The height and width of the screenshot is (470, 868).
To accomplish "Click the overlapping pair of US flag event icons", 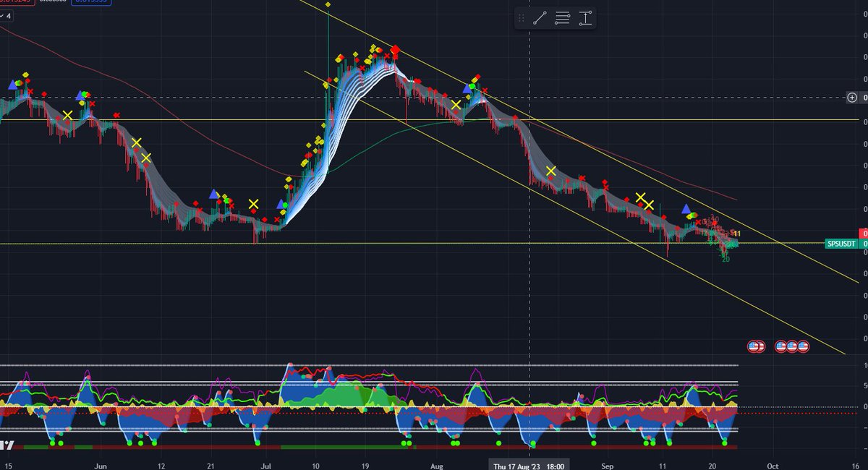I will tap(756, 346).
